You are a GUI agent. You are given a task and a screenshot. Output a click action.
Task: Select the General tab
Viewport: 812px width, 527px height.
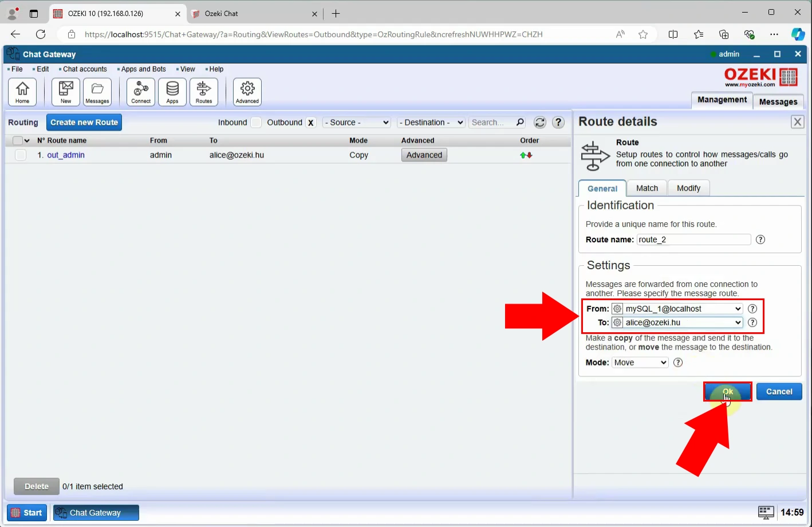(602, 188)
